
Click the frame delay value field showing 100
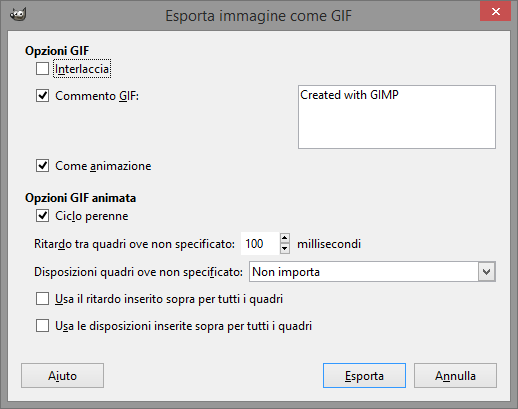click(260, 244)
